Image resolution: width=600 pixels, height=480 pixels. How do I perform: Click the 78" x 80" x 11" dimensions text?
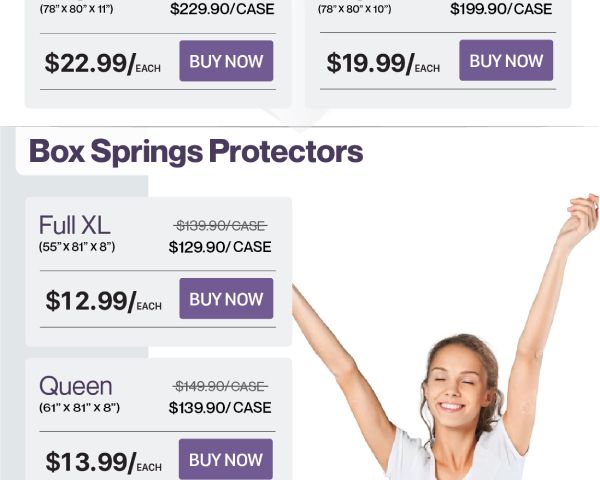tap(78, 9)
